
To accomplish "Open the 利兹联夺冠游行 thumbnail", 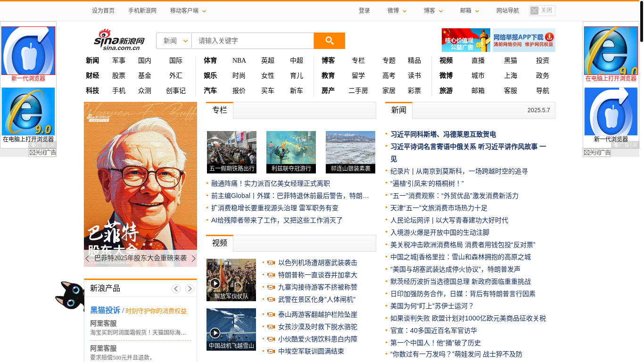I will click(x=291, y=152).
